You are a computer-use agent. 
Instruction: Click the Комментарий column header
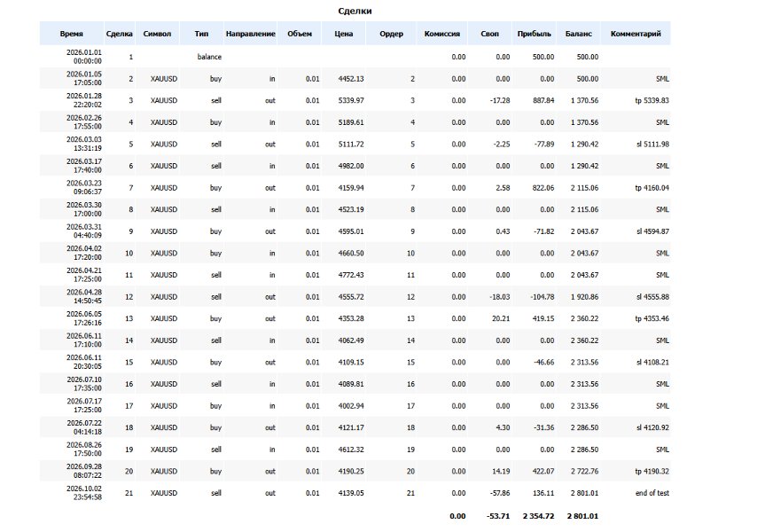(636, 34)
